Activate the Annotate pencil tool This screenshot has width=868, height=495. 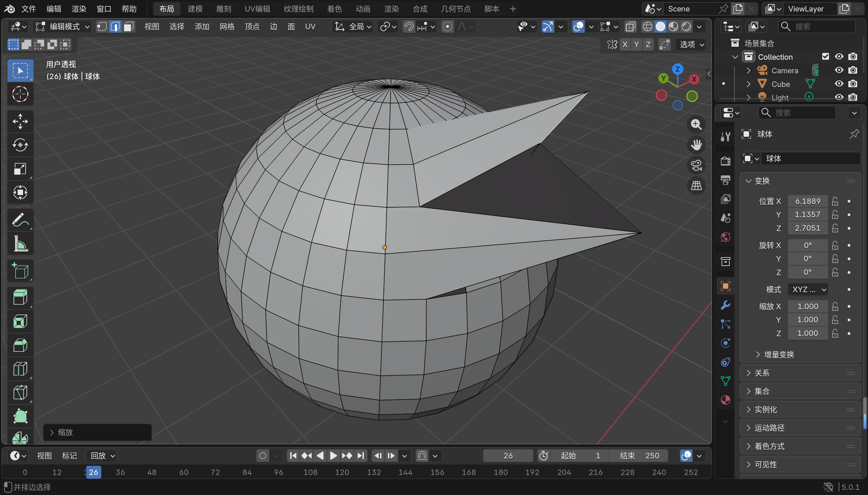pyautogui.click(x=20, y=220)
